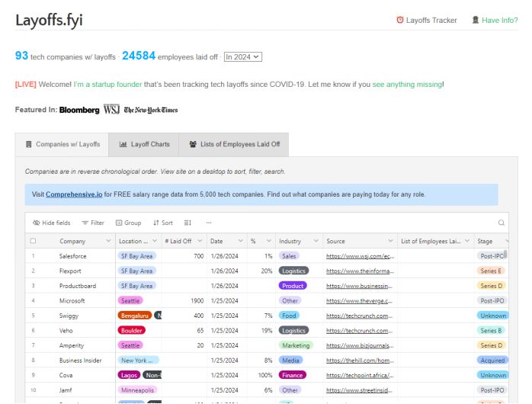
Task: Open Lists of Employees Laid Off tab
Action: (x=234, y=145)
